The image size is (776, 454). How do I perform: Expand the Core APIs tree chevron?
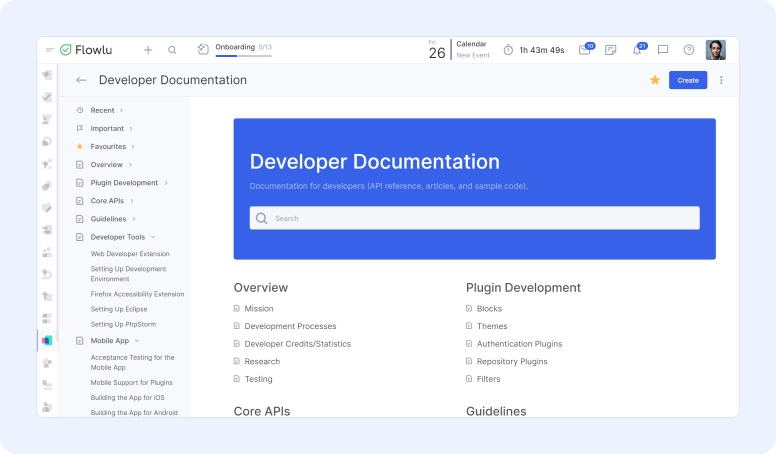tap(132, 201)
